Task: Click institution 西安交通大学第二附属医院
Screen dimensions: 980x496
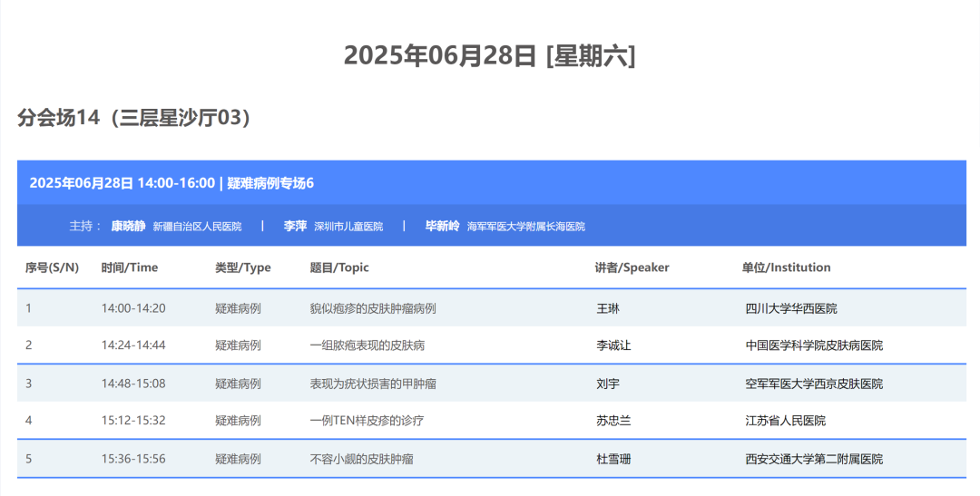Action: (814, 459)
